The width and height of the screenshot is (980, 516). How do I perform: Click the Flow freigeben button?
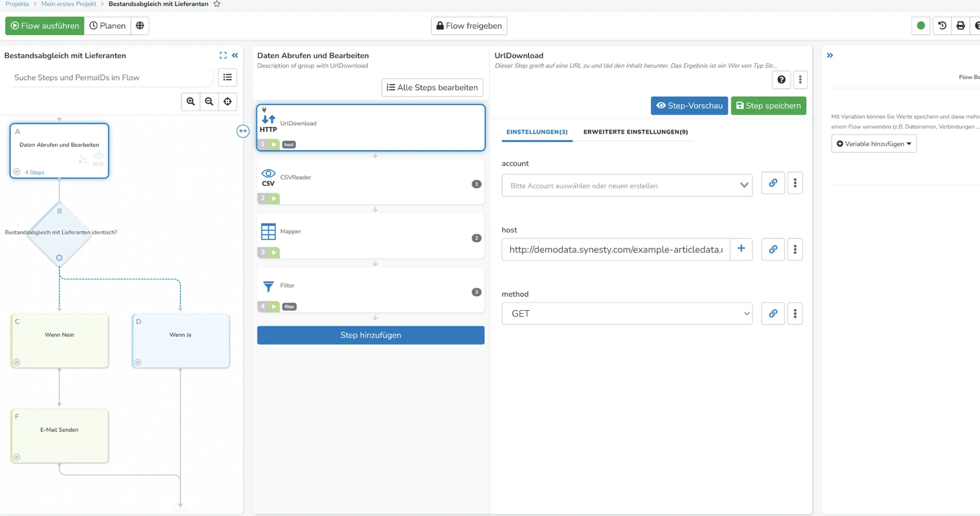pos(469,26)
